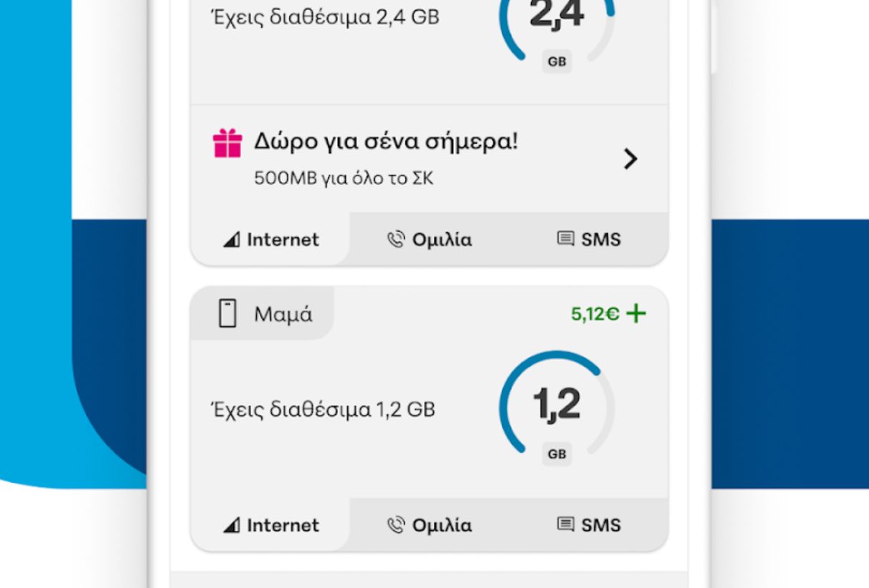Open the gift offer chevron arrow
Viewport: 869px width, 588px height.
630,159
